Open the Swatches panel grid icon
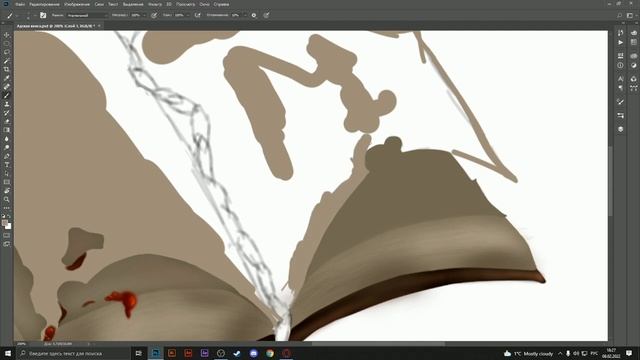The height and width of the screenshot is (360, 640). pos(633,42)
